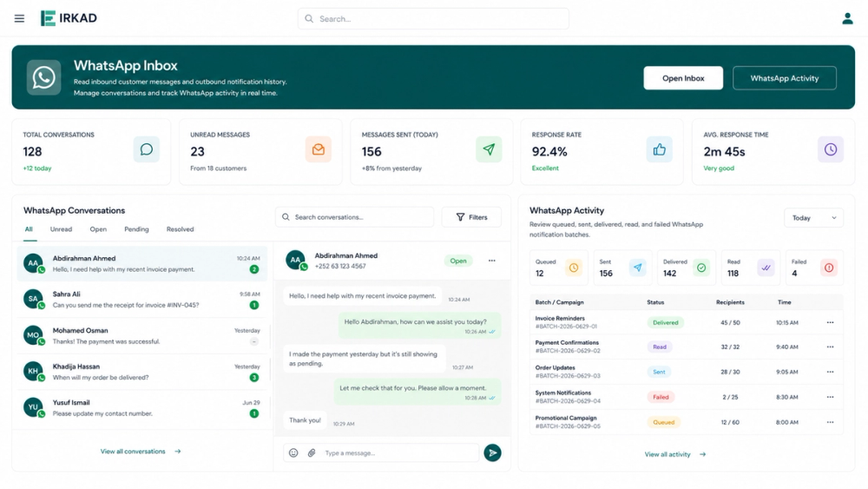This screenshot has width=868, height=489.
Task: Click Abdirahman Ahmed avatar in chat header
Action: pos(296,260)
